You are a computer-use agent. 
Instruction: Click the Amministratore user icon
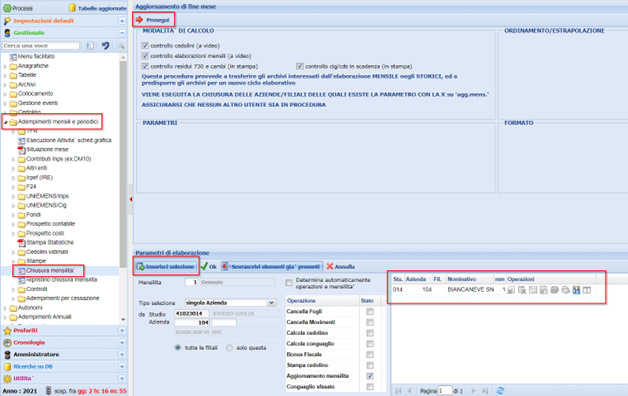[x=7, y=354]
